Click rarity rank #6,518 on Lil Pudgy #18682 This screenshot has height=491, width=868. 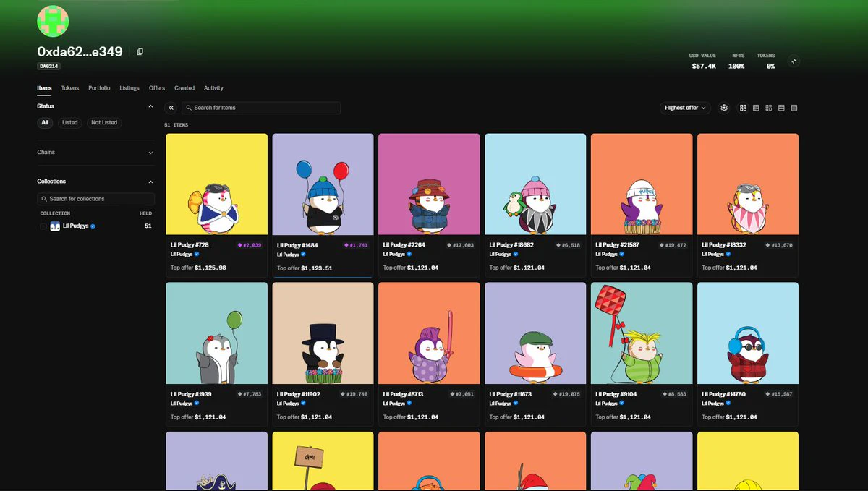(568, 245)
